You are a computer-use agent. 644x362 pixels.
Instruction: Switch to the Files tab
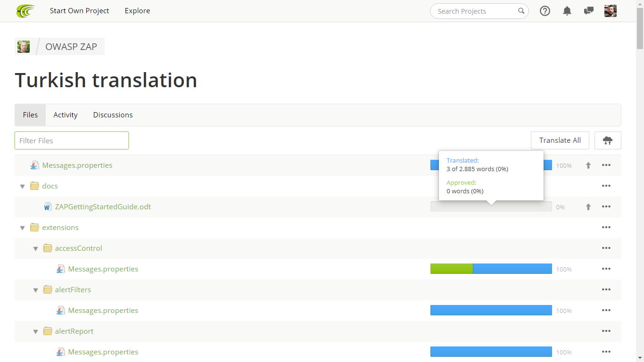tap(30, 115)
